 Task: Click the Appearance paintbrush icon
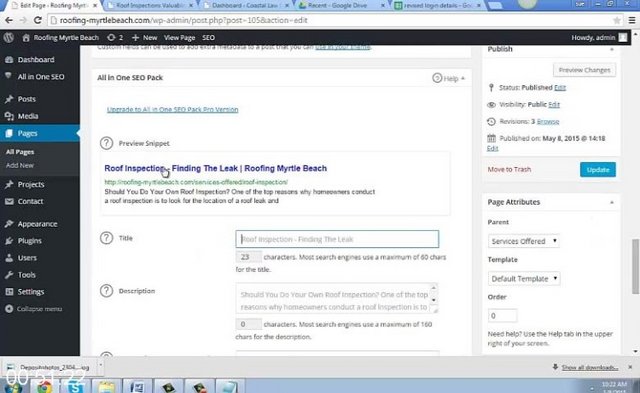point(9,224)
